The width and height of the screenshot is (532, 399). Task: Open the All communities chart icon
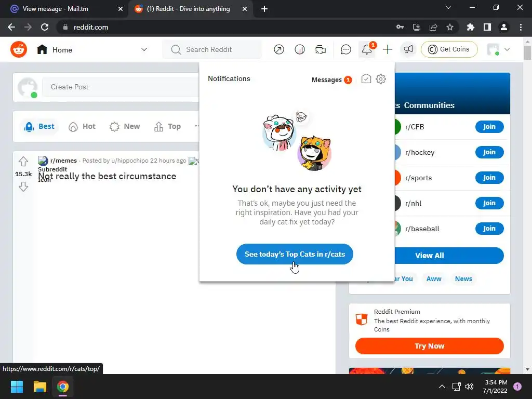(300, 49)
